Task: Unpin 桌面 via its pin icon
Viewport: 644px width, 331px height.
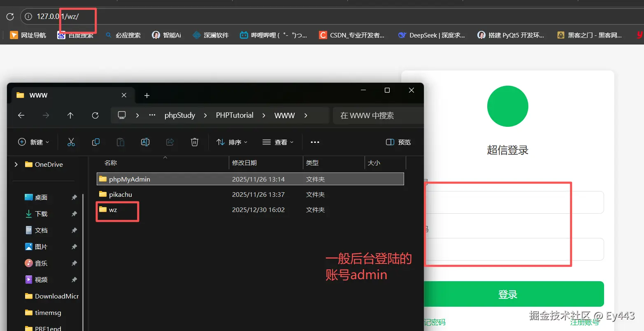Action: click(x=74, y=197)
